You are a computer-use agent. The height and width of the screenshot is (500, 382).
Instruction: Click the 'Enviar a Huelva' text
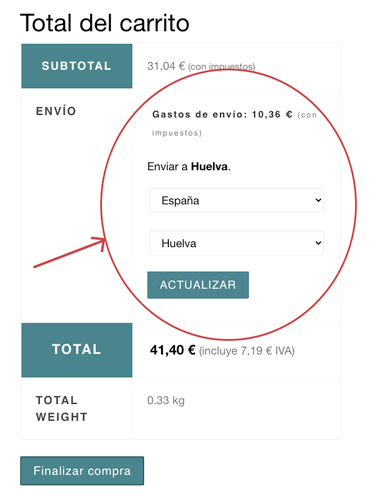tap(189, 166)
